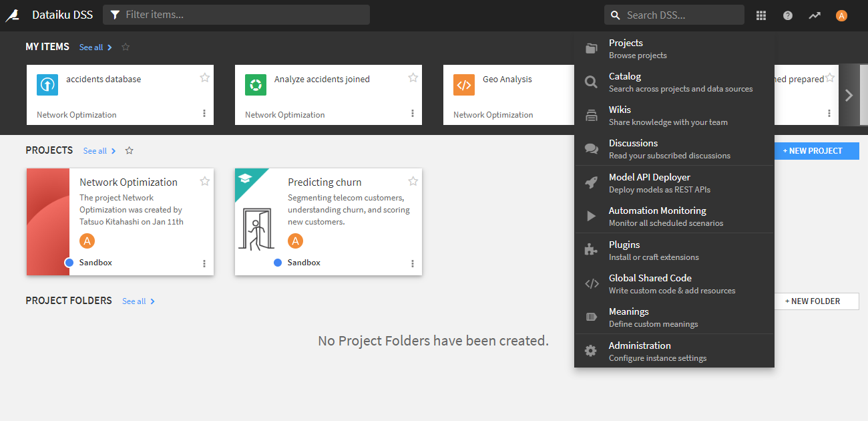The width and height of the screenshot is (868, 421).
Task: Click the Automation Monitoring play icon
Action: click(x=592, y=217)
